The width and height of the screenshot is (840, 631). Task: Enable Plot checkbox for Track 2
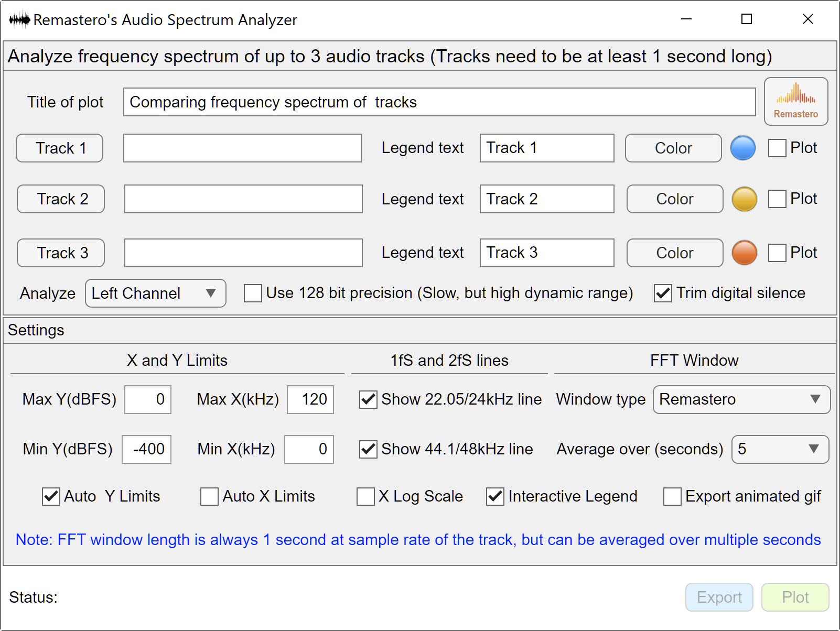point(777,199)
